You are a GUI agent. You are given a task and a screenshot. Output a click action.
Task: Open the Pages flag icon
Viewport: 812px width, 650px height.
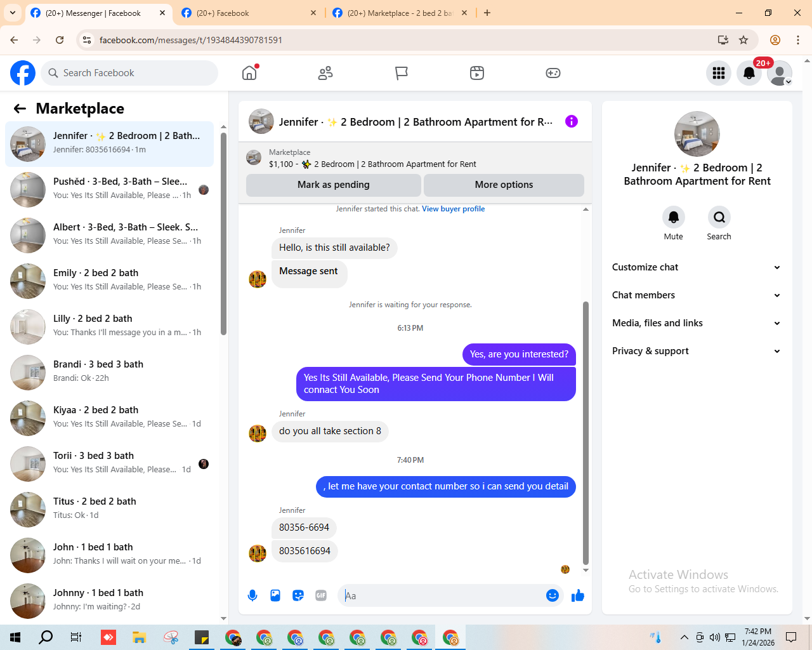[x=401, y=73]
